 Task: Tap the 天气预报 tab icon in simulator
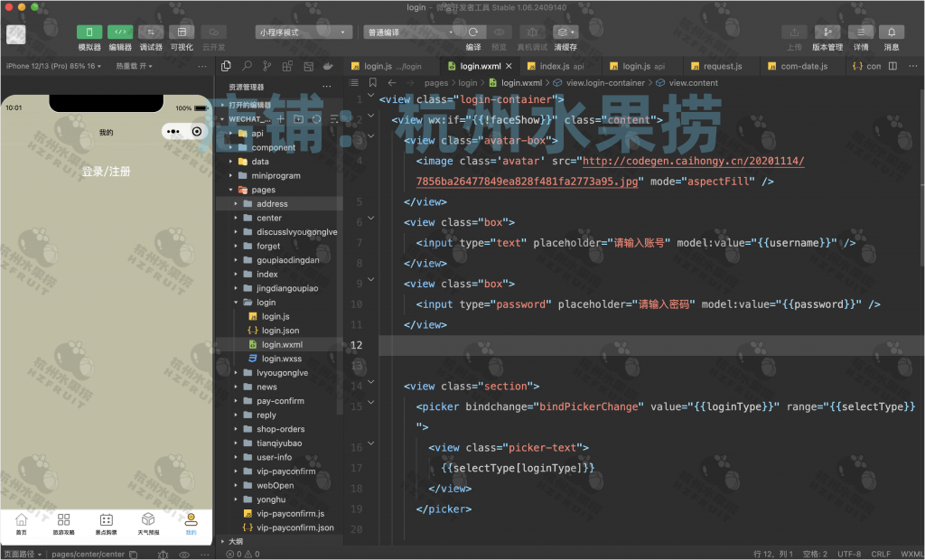coord(148,520)
